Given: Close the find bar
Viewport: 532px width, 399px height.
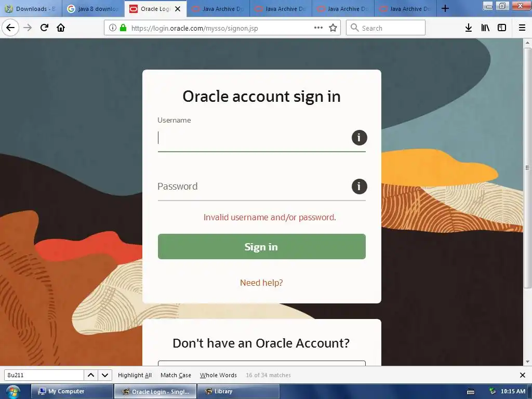Looking at the screenshot, I should point(523,375).
